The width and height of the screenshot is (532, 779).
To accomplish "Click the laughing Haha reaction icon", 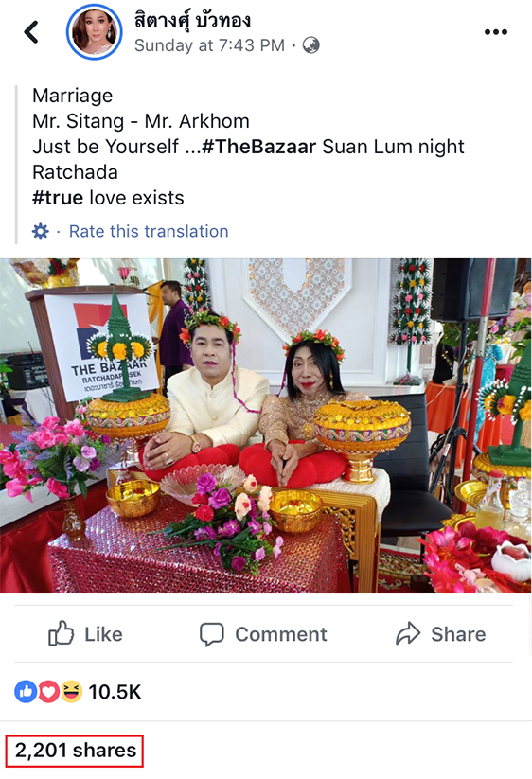I will click(x=72, y=692).
